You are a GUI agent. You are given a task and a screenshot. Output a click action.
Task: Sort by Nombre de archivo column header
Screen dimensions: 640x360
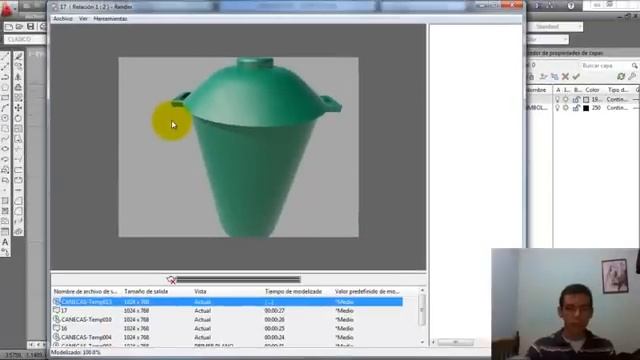(86, 291)
